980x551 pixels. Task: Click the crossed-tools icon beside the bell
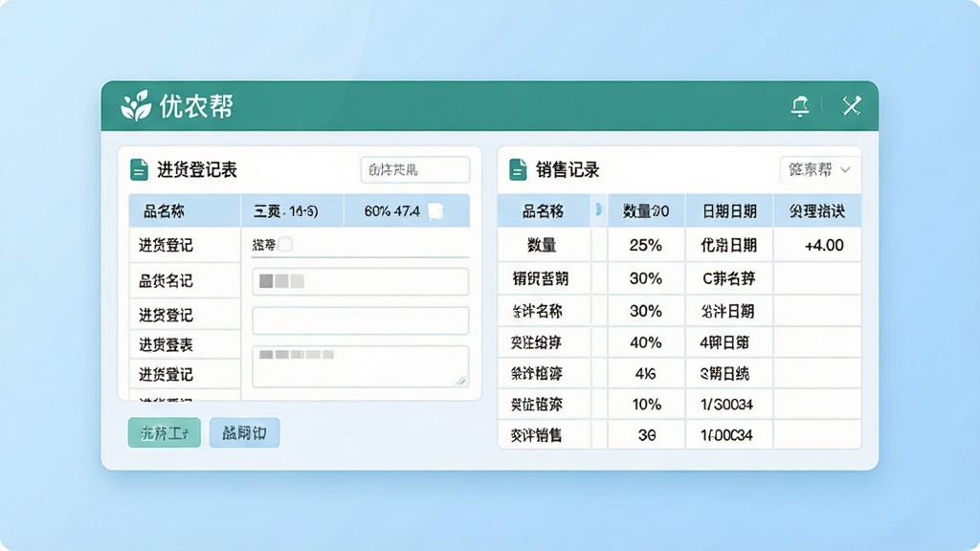[x=851, y=105]
